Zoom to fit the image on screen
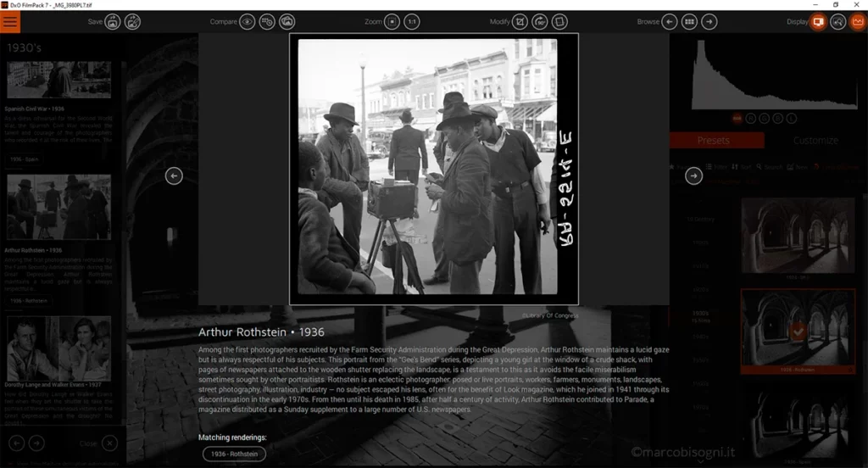 tap(392, 22)
